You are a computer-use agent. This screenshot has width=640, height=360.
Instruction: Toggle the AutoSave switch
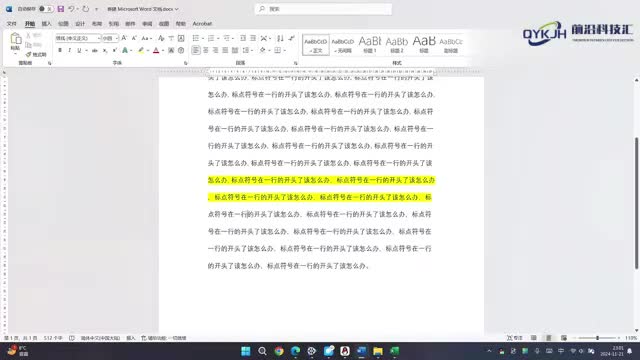pos(46,9)
